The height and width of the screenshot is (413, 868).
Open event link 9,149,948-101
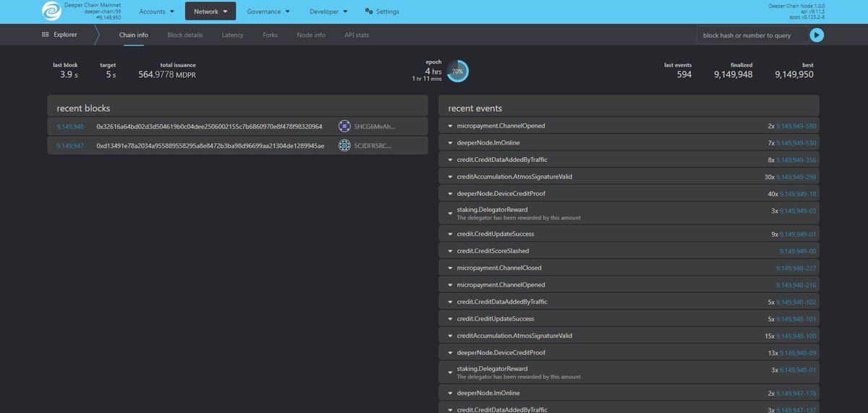pyautogui.click(x=796, y=319)
